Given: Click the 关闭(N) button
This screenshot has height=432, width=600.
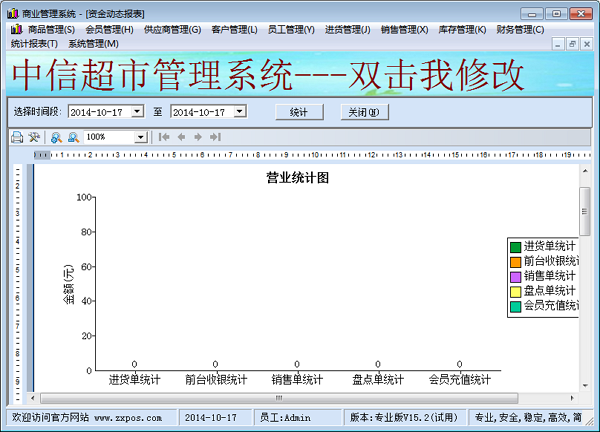Looking at the screenshot, I should coord(365,112).
